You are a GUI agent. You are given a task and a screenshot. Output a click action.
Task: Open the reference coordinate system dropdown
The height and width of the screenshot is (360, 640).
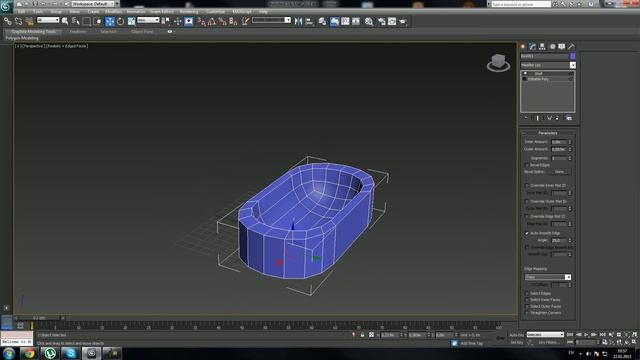148,20
